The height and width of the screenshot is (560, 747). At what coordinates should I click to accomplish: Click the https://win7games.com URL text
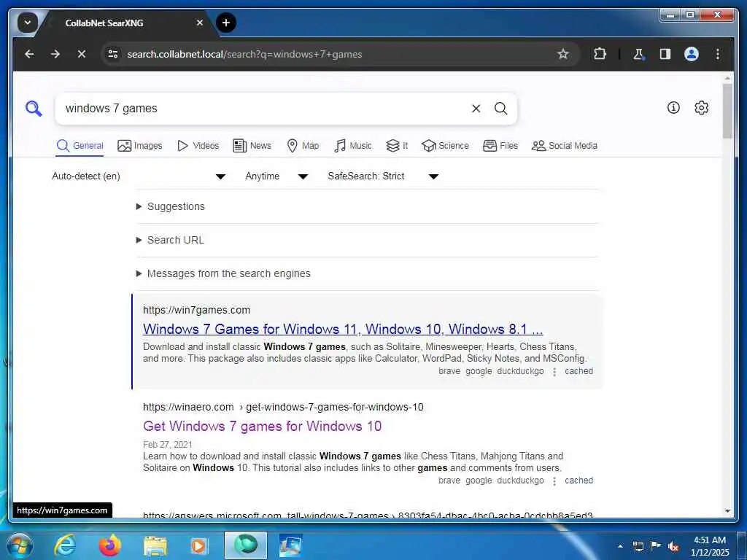click(196, 310)
